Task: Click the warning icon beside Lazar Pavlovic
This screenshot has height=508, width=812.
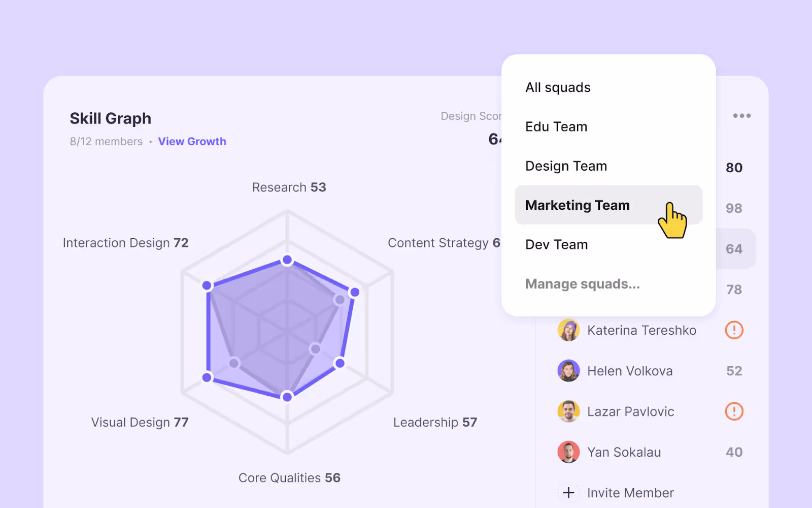Action: pos(733,411)
